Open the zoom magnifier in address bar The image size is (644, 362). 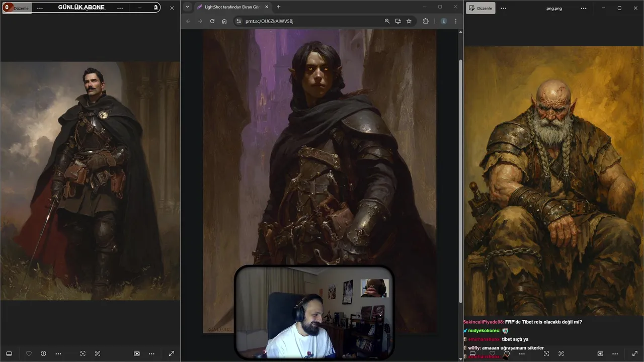click(387, 21)
